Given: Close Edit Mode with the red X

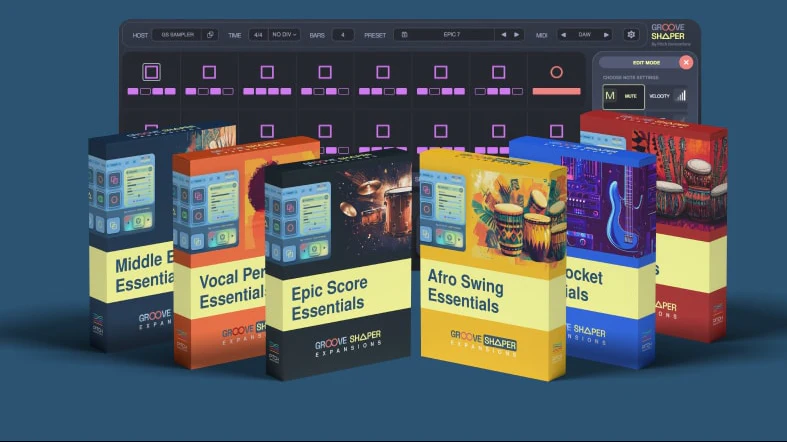Looking at the screenshot, I should point(686,62).
